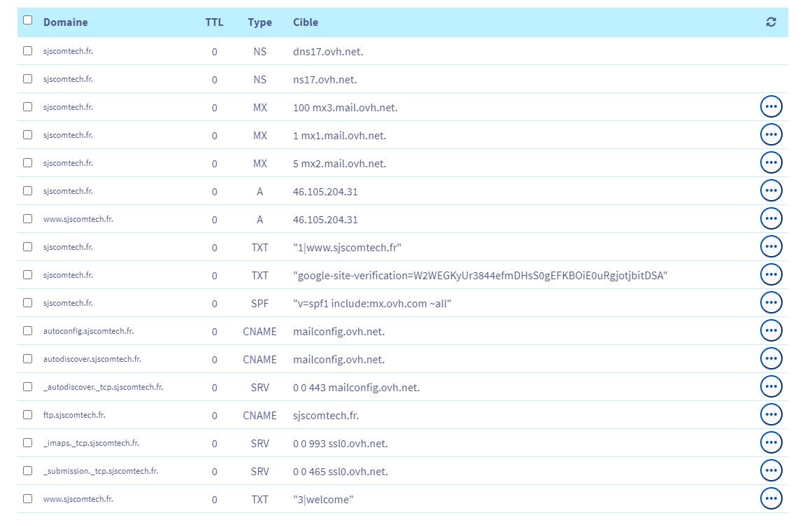Click the TTL column header
Viewport: 812px width, 527px height.
coord(214,22)
